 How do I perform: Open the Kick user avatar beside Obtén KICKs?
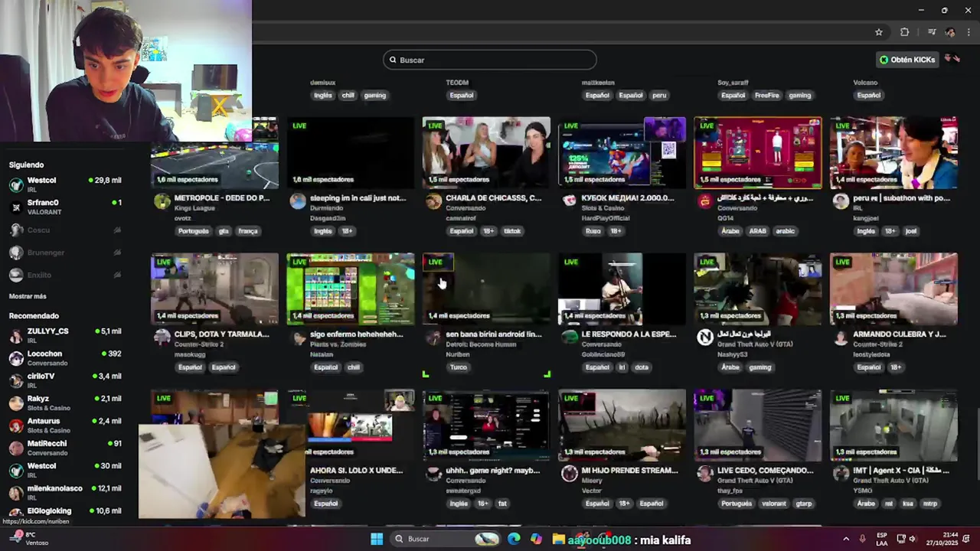952,59
